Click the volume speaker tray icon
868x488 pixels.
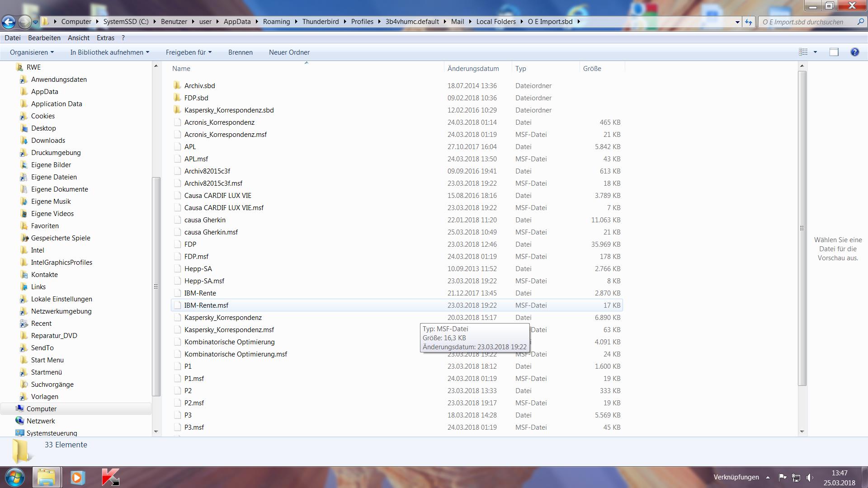(x=809, y=477)
